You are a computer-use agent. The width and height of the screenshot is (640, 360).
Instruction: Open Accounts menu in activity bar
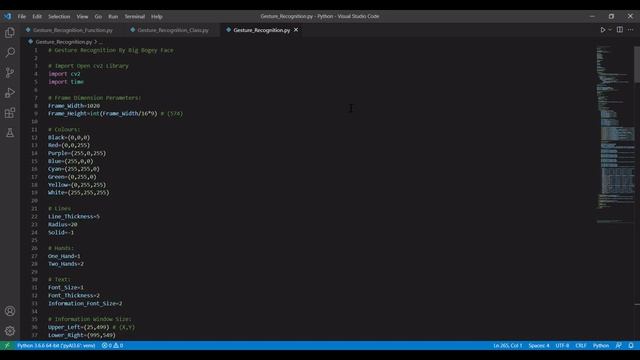pyautogui.click(x=10, y=311)
